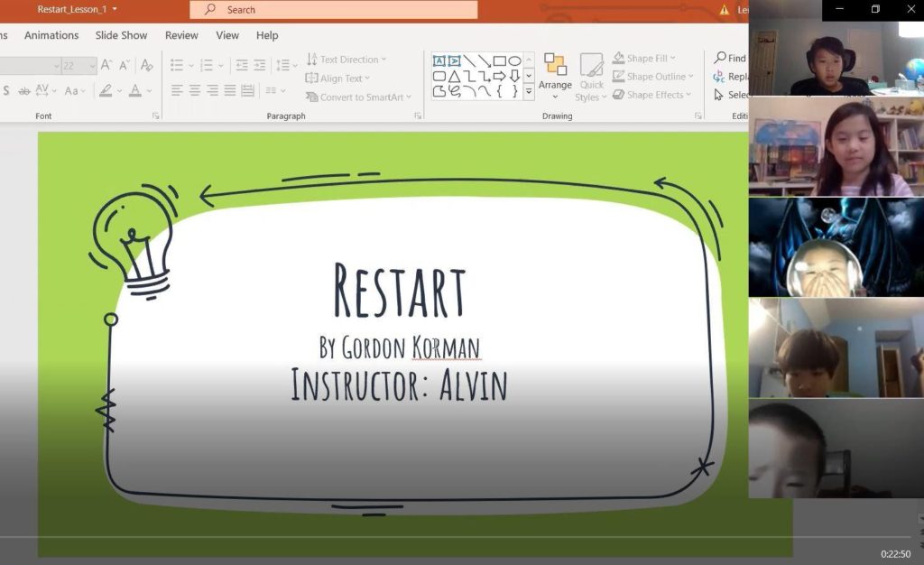This screenshot has height=565, width=924.
Task: Click Find in Editing group
Action: click(730, 58)
